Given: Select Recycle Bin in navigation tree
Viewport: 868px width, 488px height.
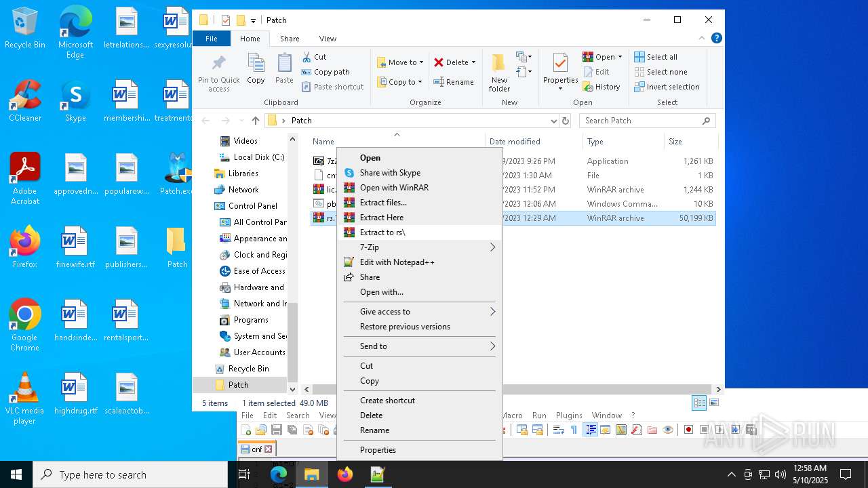Looking at the screenshot, I should [x=248, y=369].
